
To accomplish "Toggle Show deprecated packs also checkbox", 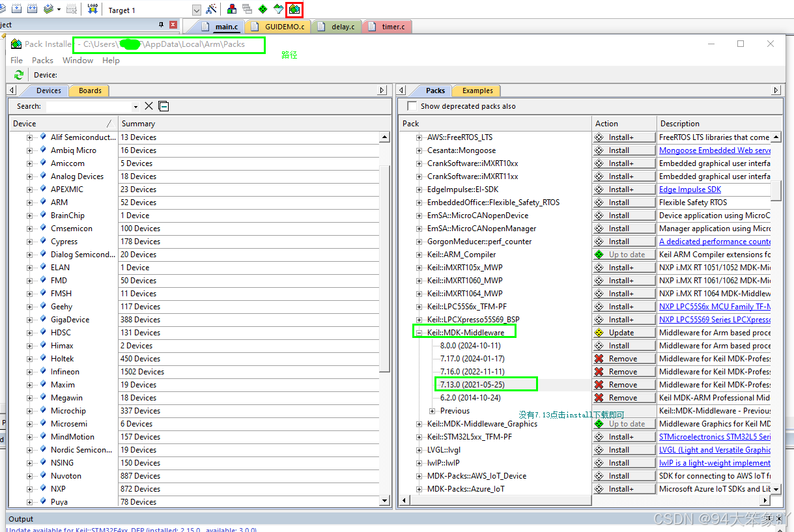I will click(412, 106).
